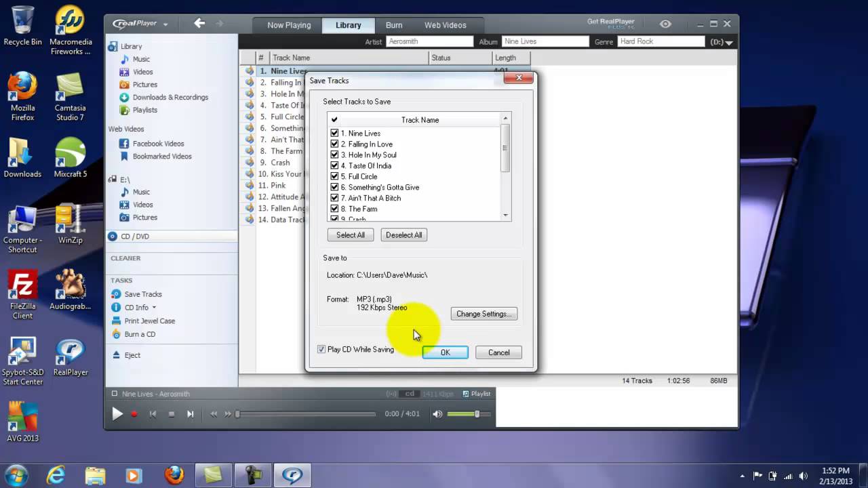Uncheck track 1. Nine Lives
This screenshot has width=868, height=488.
pos(334,134)
